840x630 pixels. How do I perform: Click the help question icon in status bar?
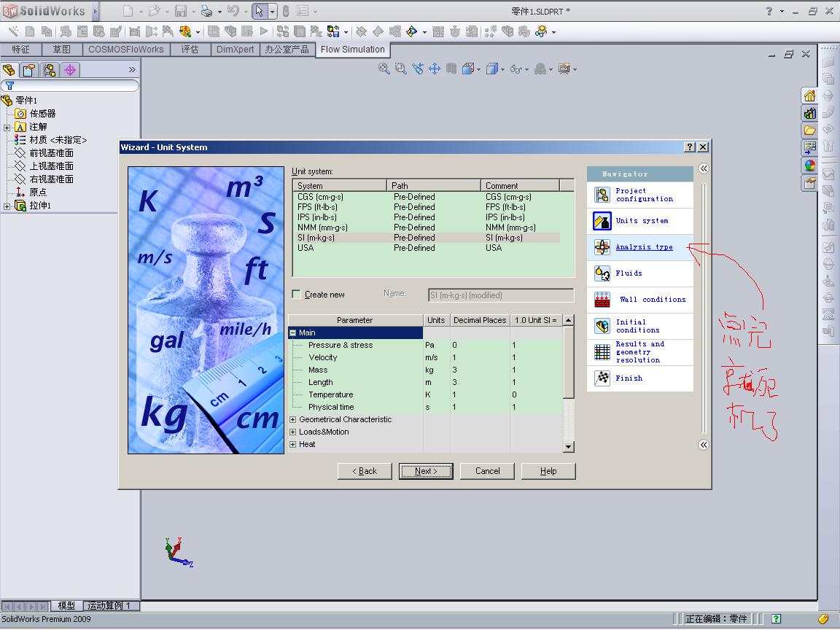click(777, 619)
